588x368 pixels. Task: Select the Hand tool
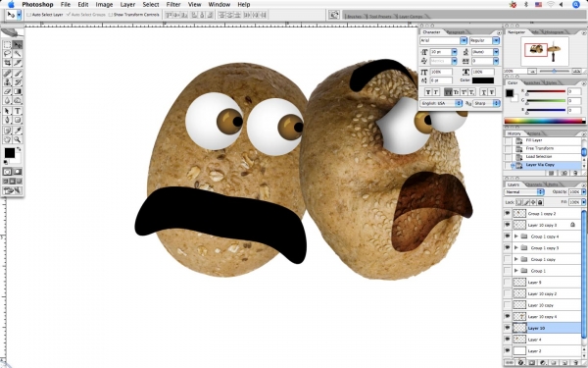click(x=7, y=139)
